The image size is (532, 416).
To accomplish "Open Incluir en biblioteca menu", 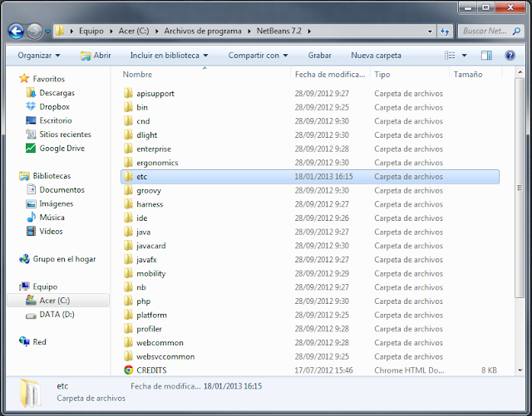I will (x=169, y=56).
